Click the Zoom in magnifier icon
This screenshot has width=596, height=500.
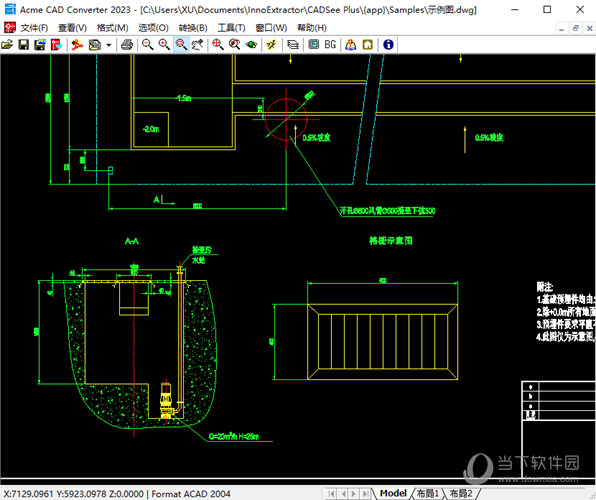click(164, 45)
